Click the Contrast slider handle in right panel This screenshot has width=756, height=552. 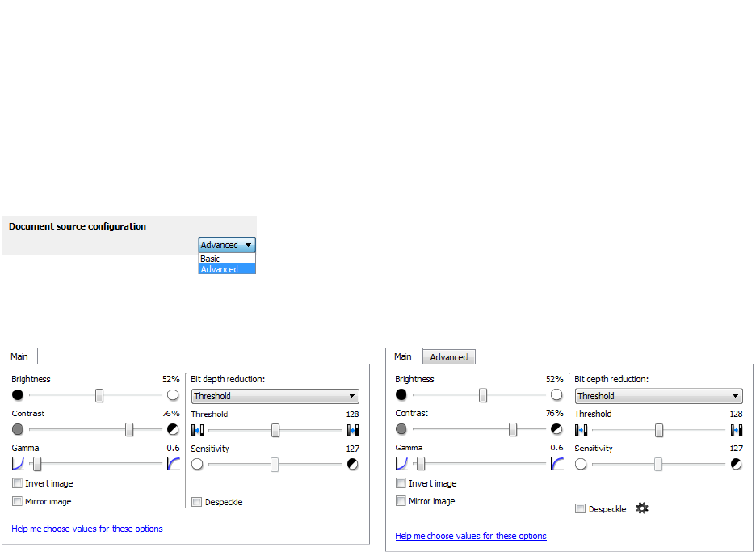coord(513,429)
